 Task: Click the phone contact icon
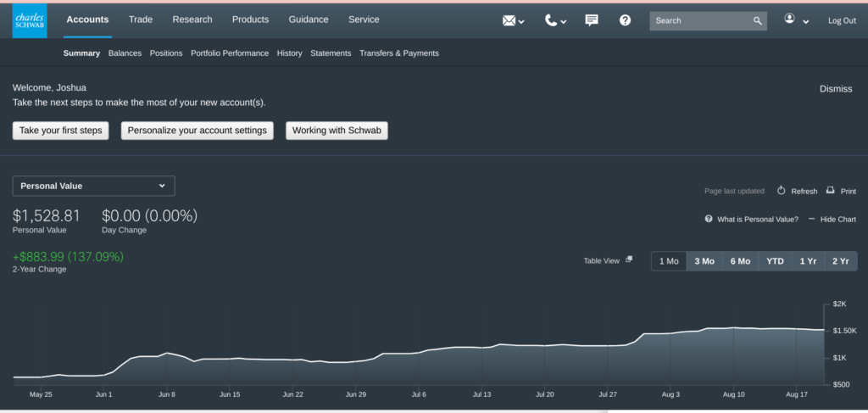552,20
